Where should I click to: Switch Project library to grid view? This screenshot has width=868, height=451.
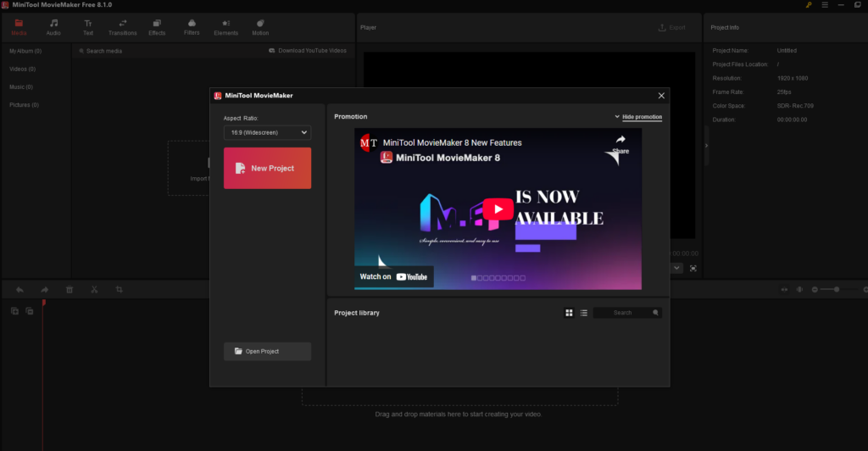point(569,313)
